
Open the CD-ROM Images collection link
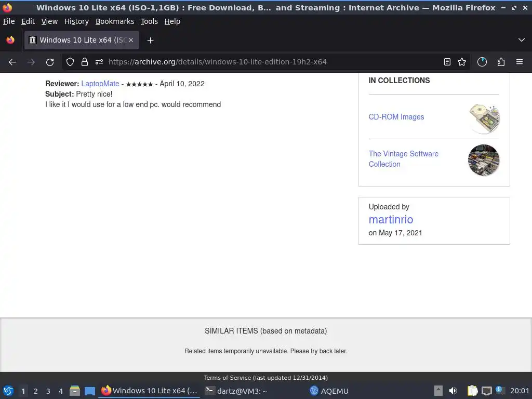click(x=396, y=117)
